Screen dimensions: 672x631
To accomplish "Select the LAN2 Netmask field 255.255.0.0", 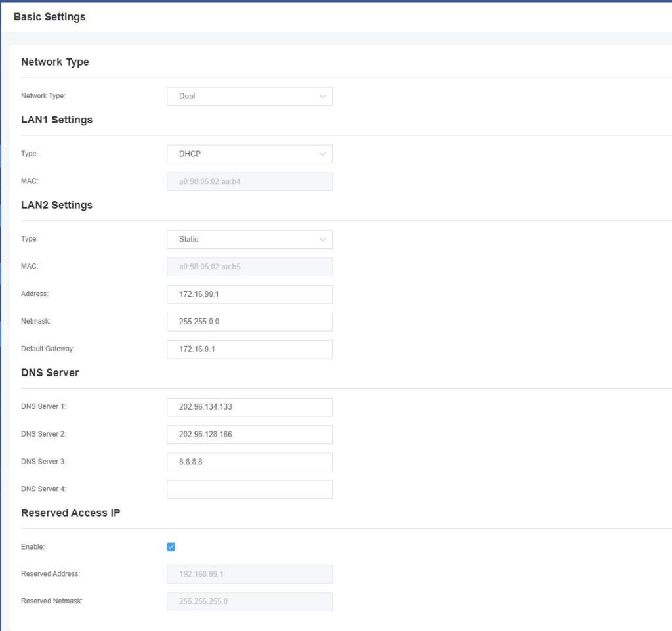I will pos(249,322).
